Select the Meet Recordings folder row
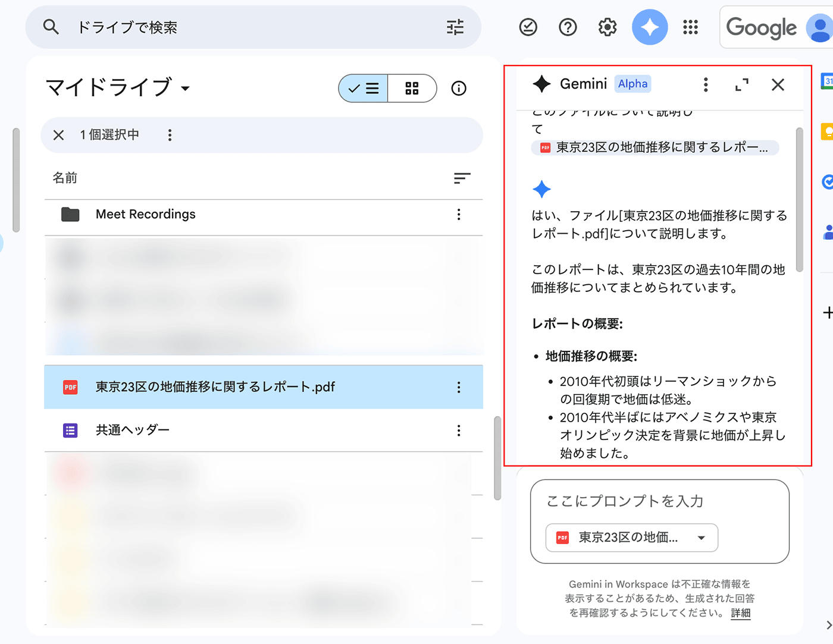Viewport: 833px width, 644px height. point(264,214)
